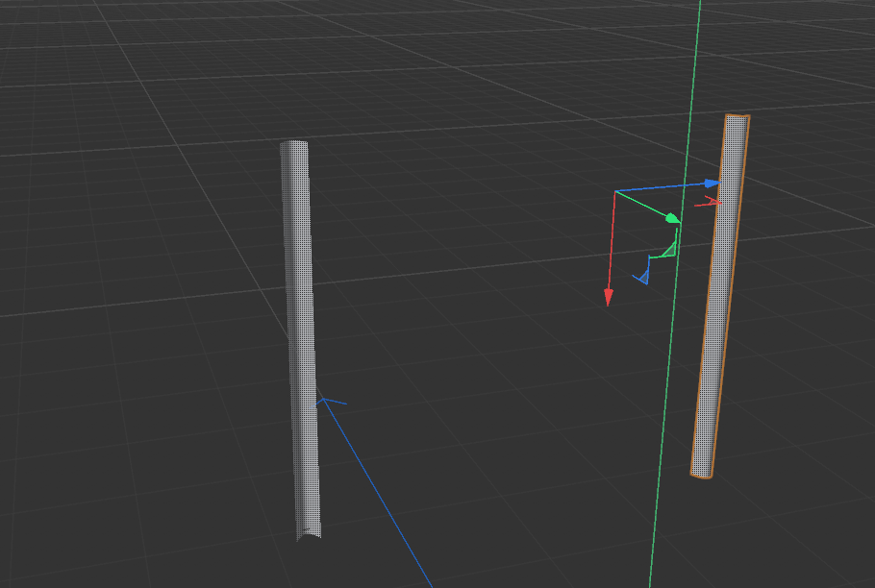
Task: Click the green gizmo cone arrowhead
Action: pos(673,218)
